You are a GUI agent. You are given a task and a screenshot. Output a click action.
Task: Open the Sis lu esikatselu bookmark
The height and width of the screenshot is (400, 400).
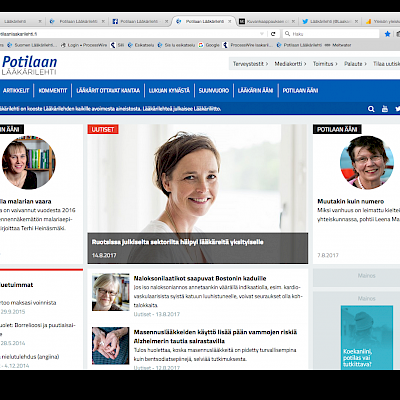tap(176, 45)
